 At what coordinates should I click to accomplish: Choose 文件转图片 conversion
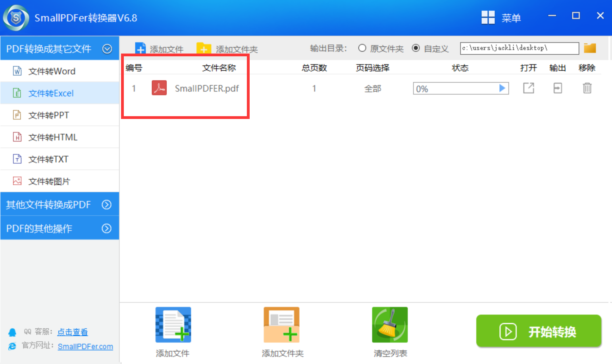tap(60, 181)
